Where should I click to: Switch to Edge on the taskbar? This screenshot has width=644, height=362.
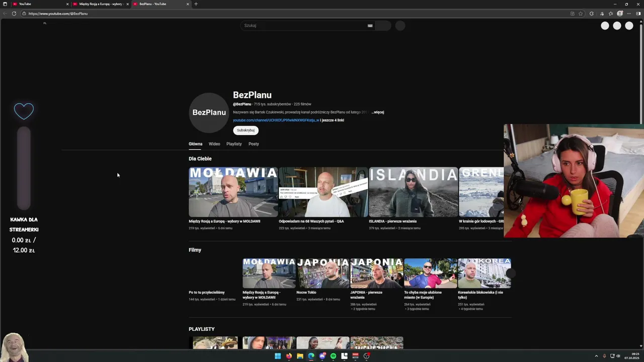311,356
